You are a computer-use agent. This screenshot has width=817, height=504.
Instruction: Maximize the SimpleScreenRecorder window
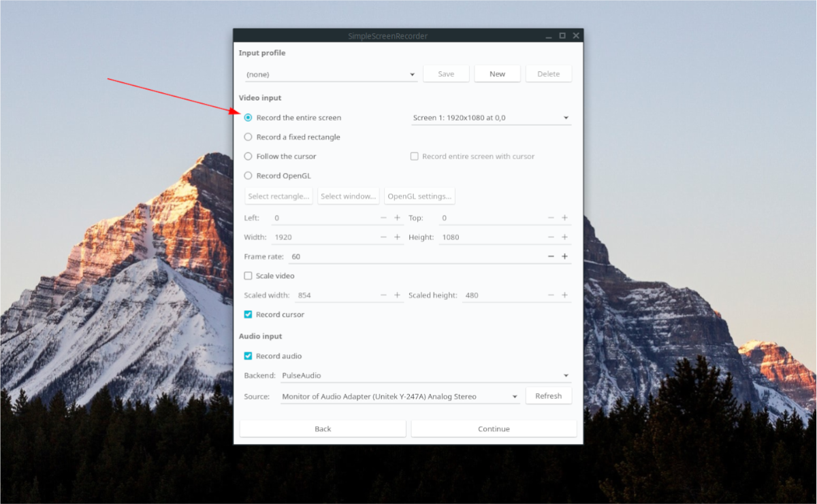click(x=562, y=35)
